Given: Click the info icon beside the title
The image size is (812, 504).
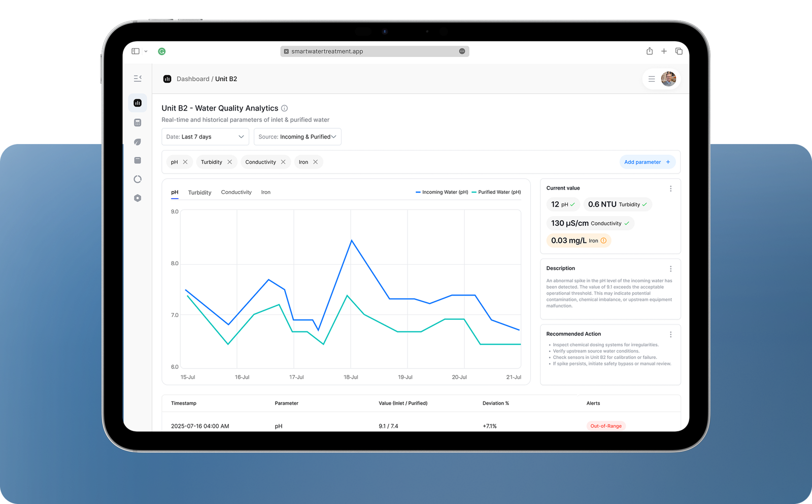Looking at the screenshot, I should pos(285,108).
